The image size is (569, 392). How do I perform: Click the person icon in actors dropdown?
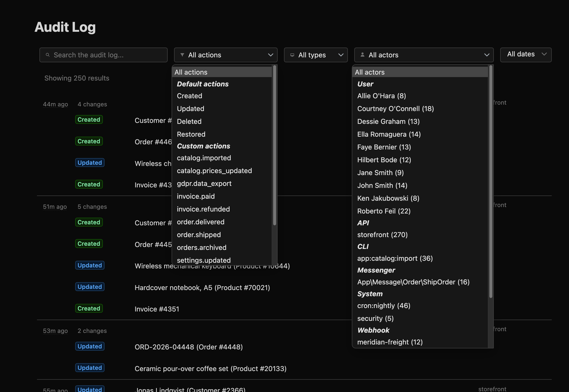point(362,55)
